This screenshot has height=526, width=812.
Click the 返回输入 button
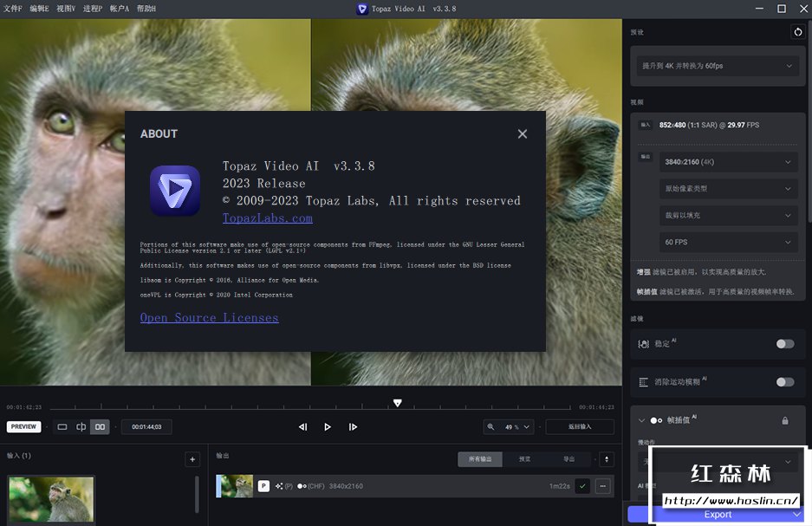tap(580, 426)
